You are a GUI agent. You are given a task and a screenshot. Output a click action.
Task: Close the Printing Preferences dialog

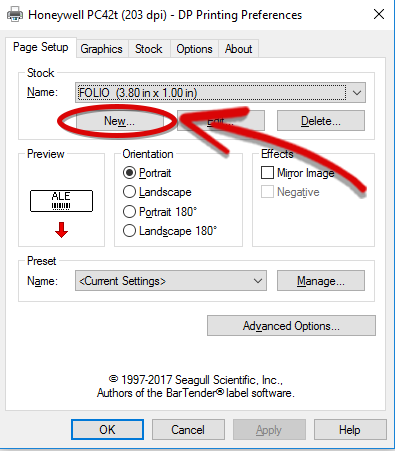tap(379, 14)
